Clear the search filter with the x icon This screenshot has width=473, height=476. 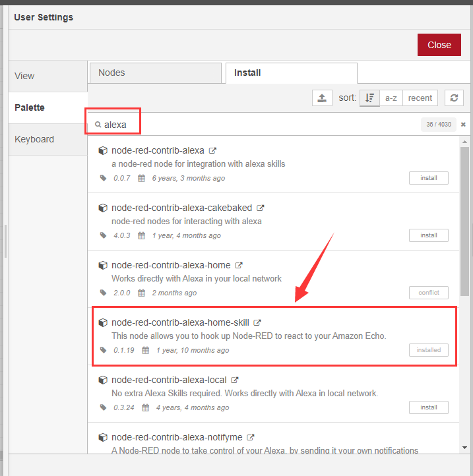click(463, 125)
